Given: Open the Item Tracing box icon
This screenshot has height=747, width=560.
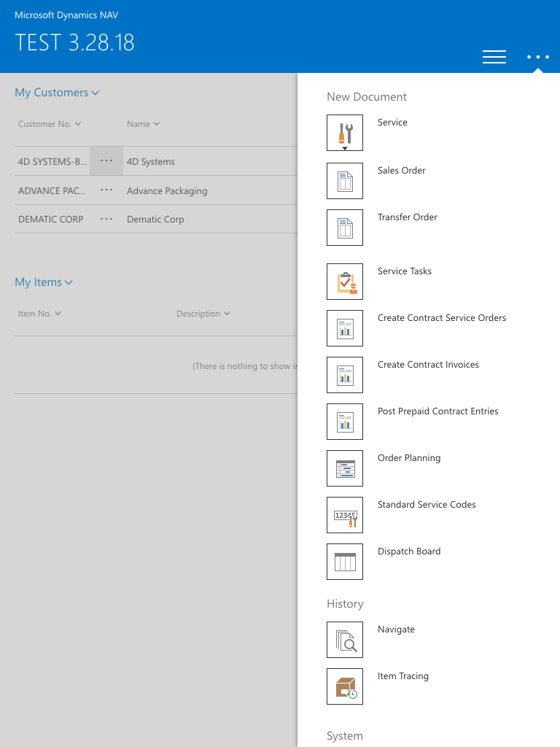Looking at the screenshot, I should point(345,686).
